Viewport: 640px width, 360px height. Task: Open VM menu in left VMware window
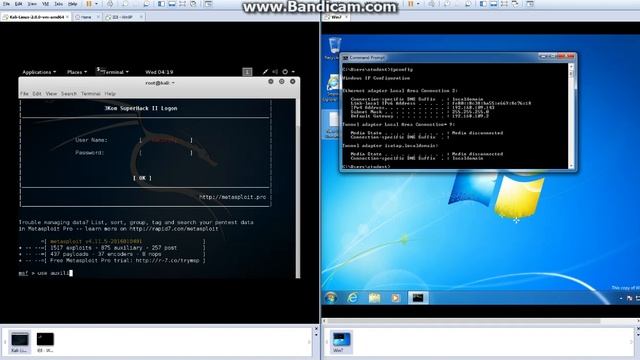pos(45,4)
